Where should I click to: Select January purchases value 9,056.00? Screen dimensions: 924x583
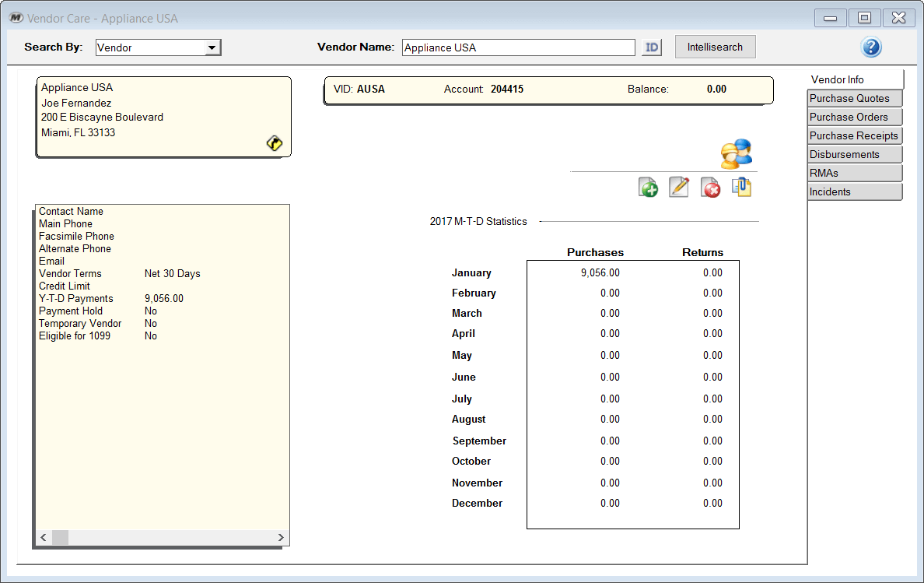(x=600, y=273)
